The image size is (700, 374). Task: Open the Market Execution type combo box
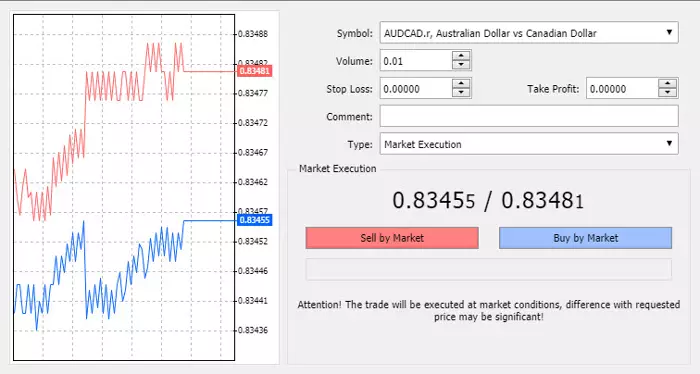click(529, 144)
